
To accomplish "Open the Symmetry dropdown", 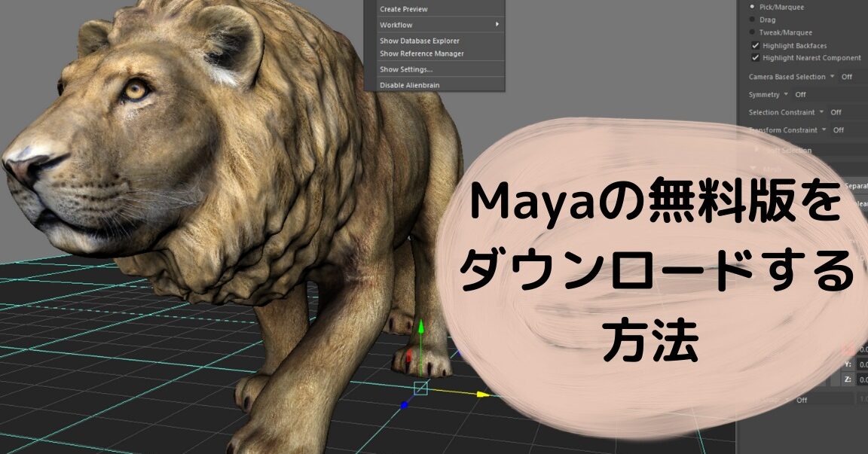I will [x=786, y=94].
